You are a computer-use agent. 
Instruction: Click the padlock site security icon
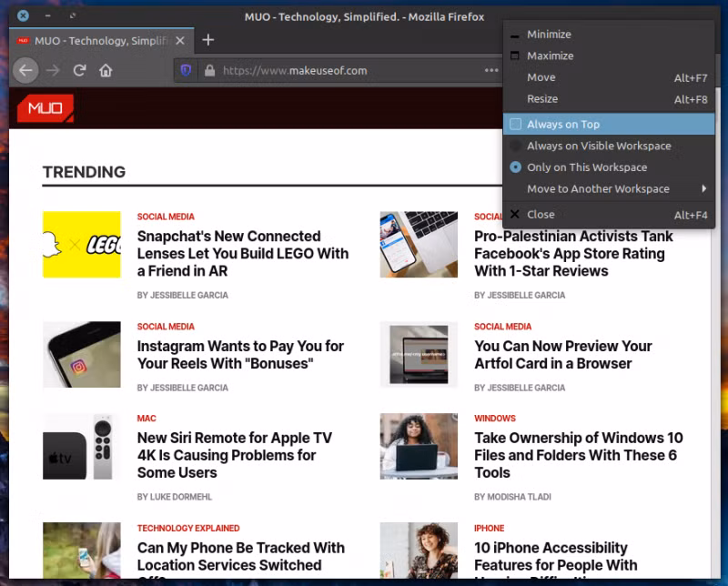(x=210, y=71)
